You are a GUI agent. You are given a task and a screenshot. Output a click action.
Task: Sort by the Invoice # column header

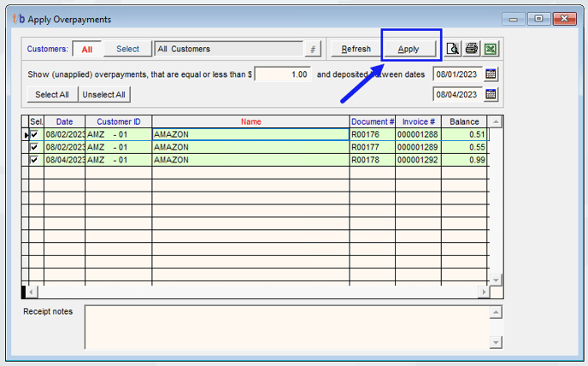(x=418, y=121)
